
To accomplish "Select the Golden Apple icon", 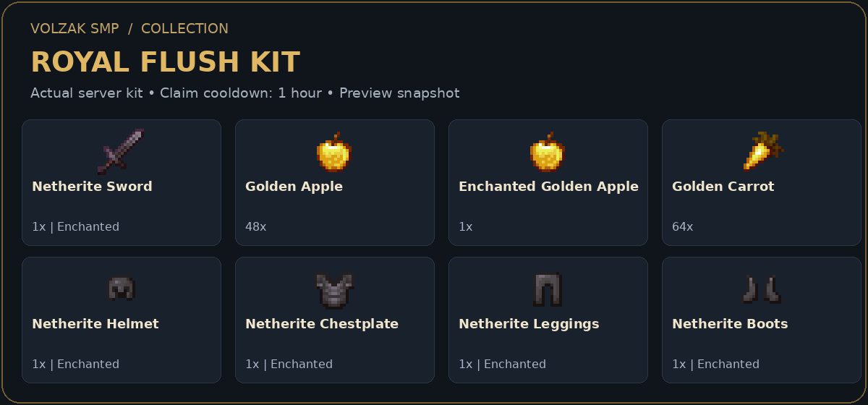I will [335, 151].
